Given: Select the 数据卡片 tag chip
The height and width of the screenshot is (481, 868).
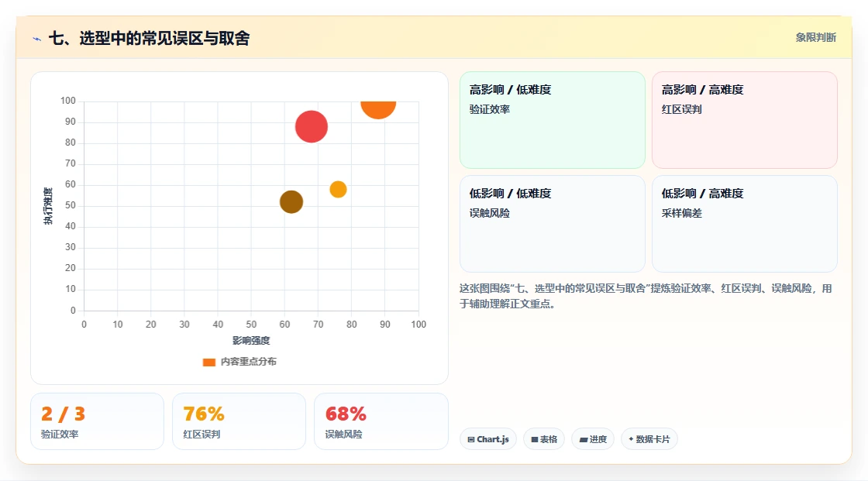Looking at the screenshot, I should coord(649,439).
